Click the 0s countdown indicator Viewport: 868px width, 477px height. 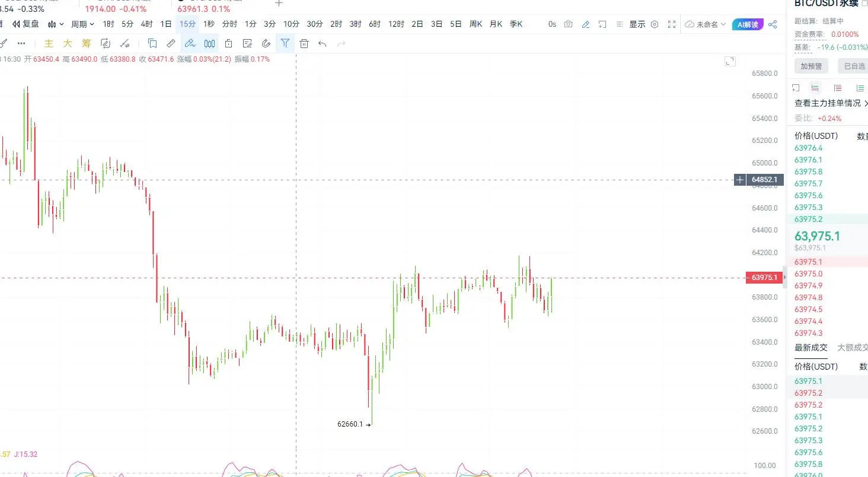pyautogui.click(x=552, y=24)
